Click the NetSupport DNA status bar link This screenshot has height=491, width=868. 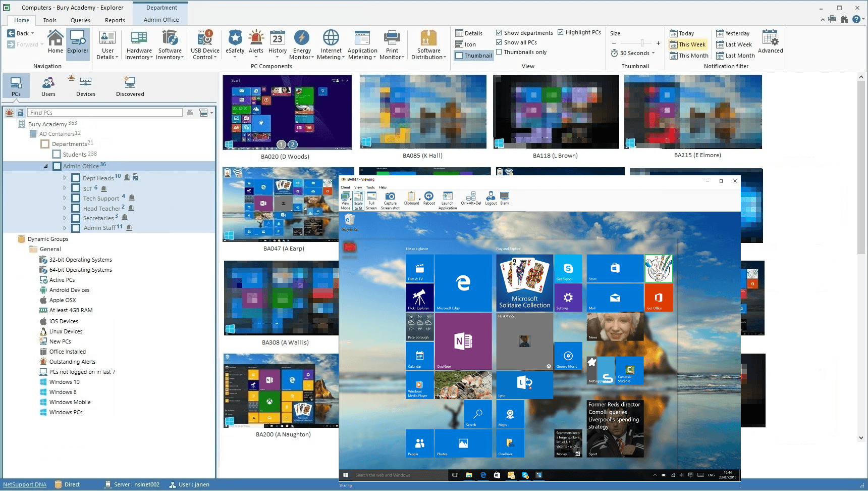point(25,484)
